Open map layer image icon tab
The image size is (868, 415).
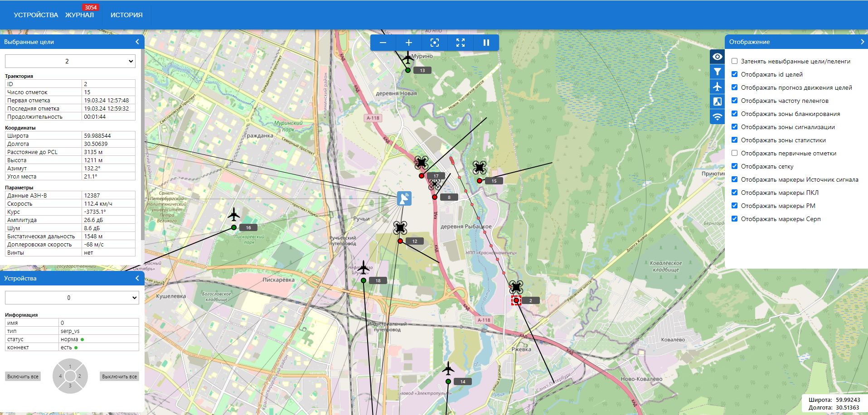coord(717,101)
